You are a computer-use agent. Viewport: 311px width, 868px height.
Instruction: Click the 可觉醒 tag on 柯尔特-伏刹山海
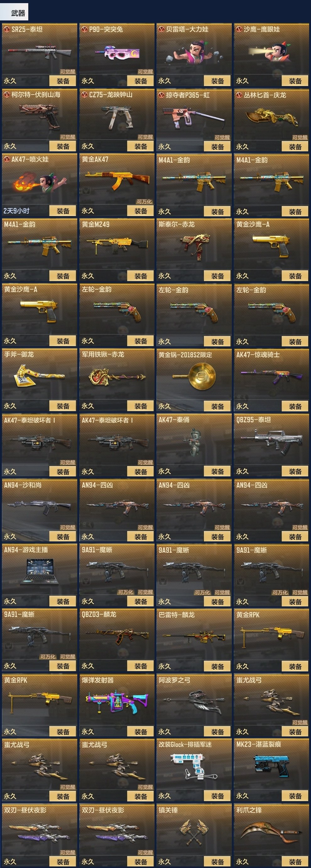[68, 137]
